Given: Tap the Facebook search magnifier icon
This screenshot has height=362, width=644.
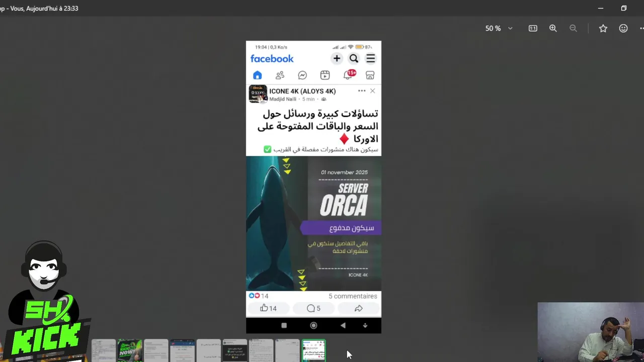Looking at the screenshot, I should tap(354, 58).
